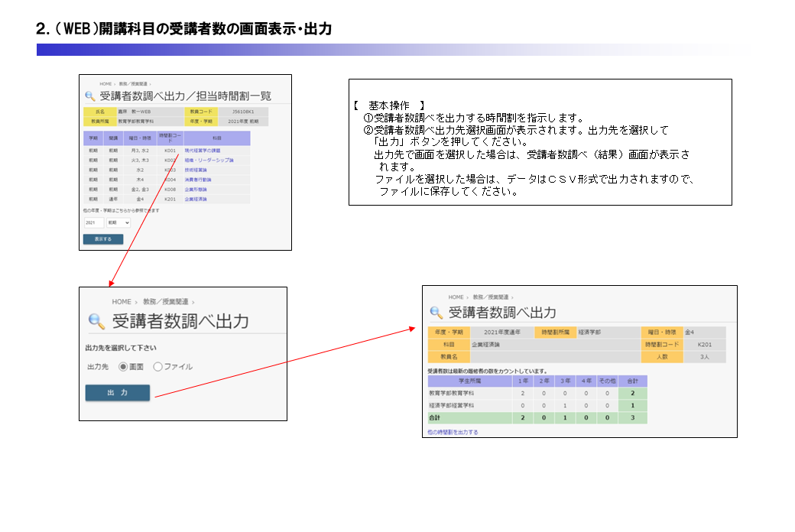The image size is (795, 532).
Task: Click the K001 timetable code cell
Action: [x=170, y=151]
